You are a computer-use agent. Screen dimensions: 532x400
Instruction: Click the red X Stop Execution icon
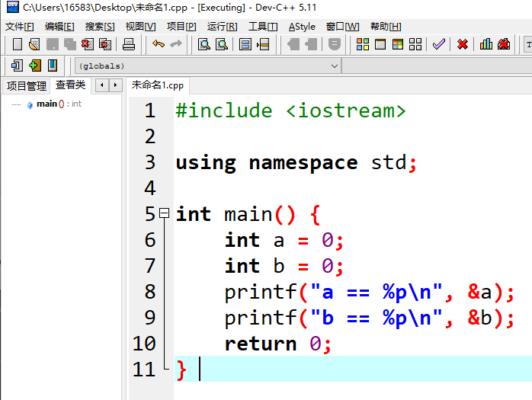tap(463, 44)
